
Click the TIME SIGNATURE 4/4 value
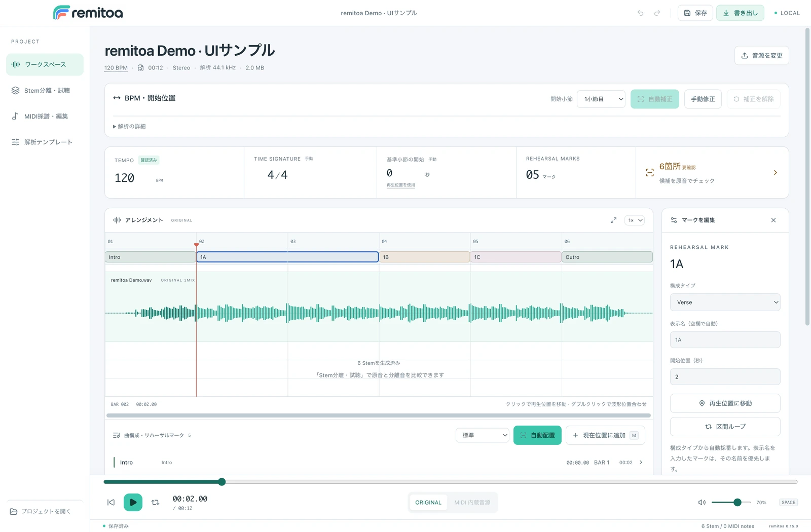pyautogui.click(x=277, y=175)
